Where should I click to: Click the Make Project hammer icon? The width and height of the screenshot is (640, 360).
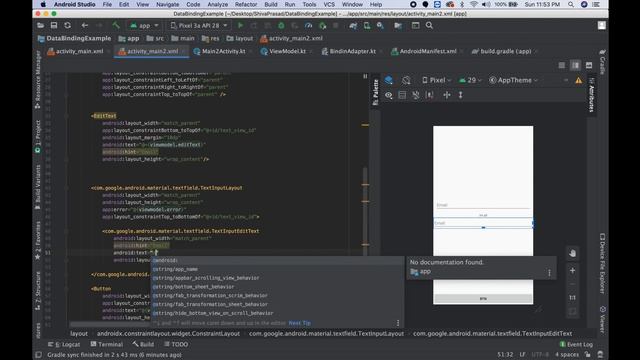tap(116, 25)
